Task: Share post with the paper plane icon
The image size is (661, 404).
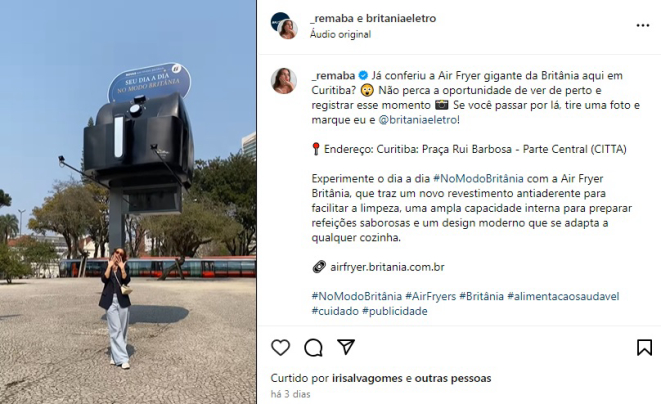Action: click(x=346, y=347)
